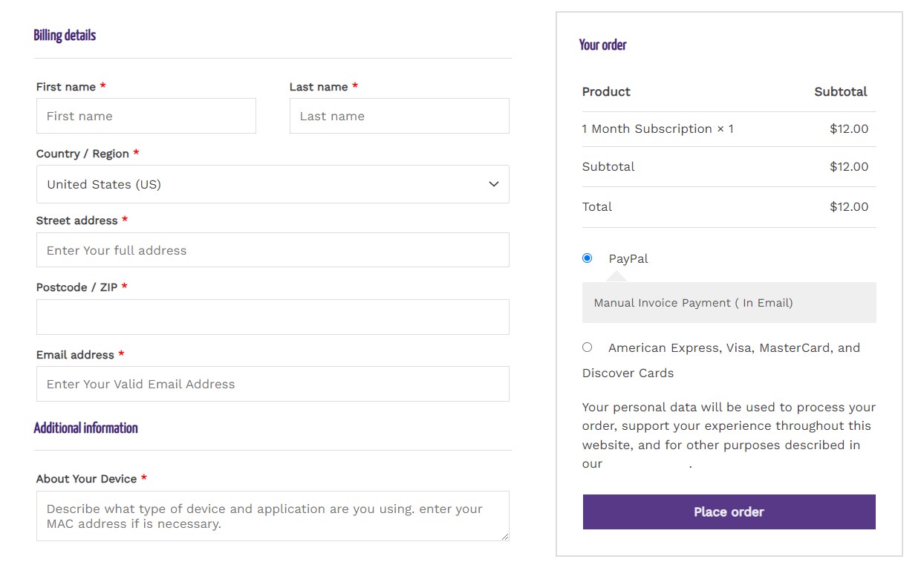This screenshot has width=924, height=565.
Task: Click the "Country / Region" label text
Action: [x=82, y=154]
